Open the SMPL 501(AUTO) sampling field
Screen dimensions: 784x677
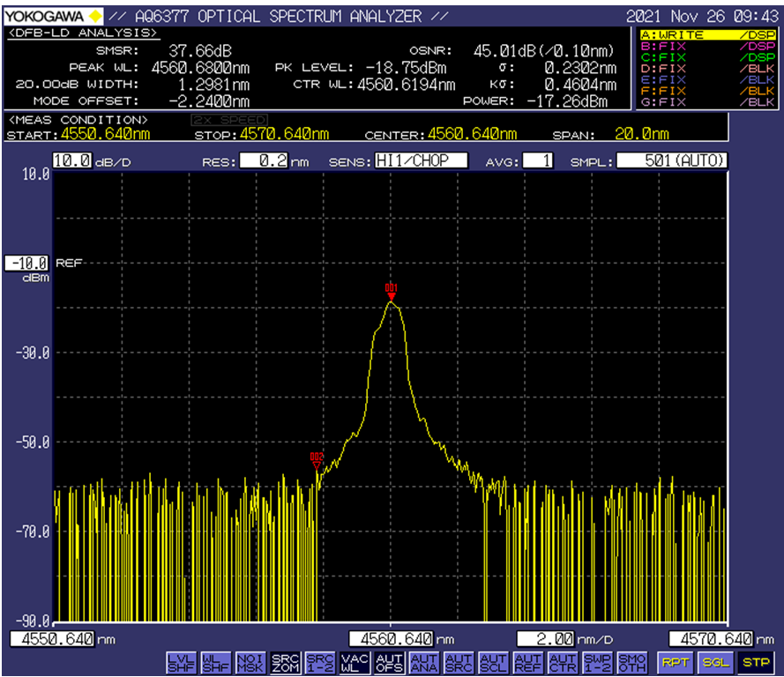click(x=672, y=161)
